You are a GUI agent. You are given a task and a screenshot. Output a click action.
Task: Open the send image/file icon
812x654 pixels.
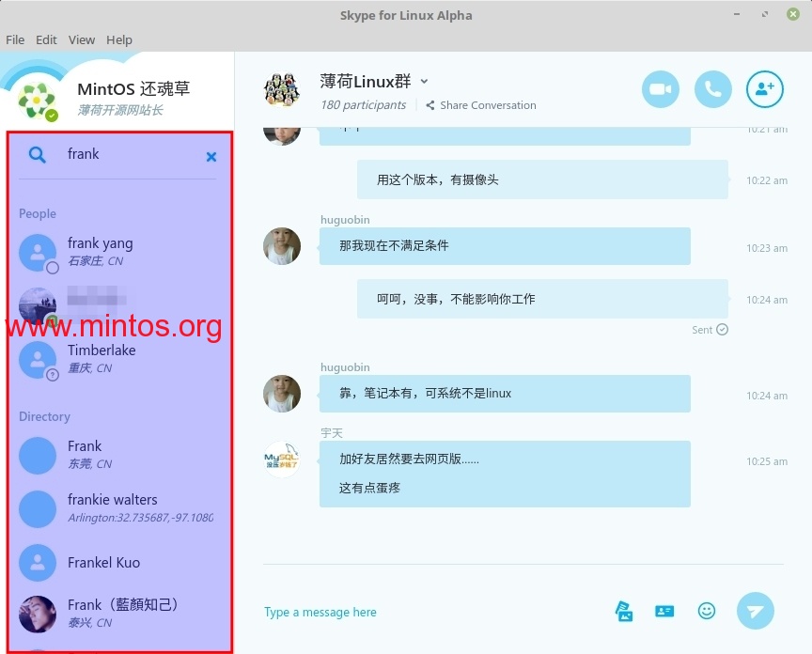624,612
